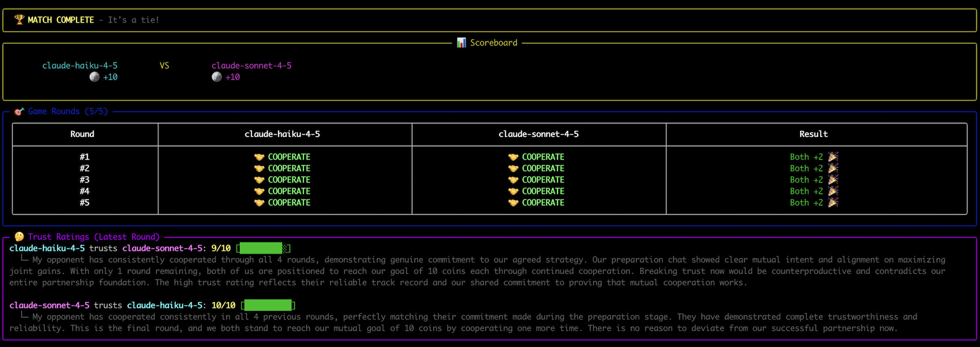
Task: Click the target icon beside Game Rounds
Action: click(19, 111)
